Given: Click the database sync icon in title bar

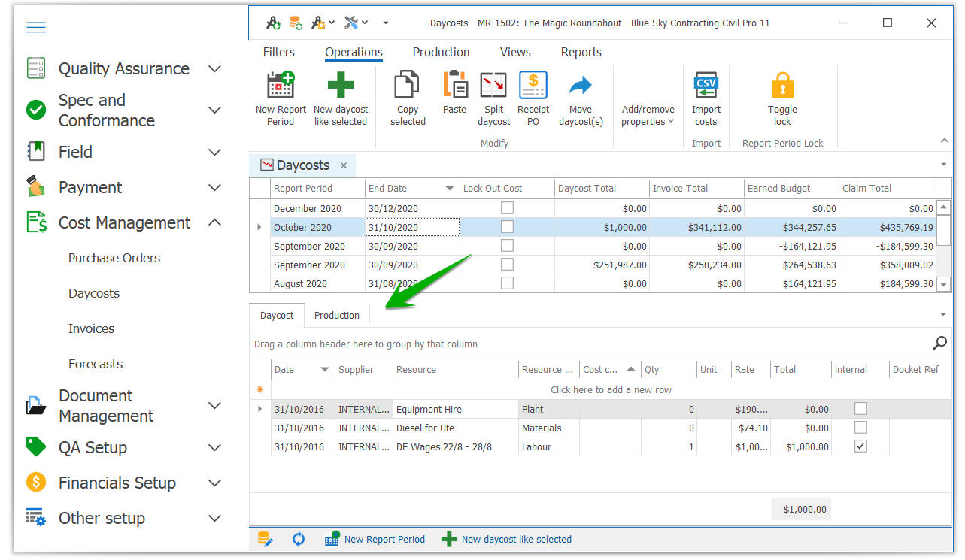Looking at the screenshot, I should [296, 23].
